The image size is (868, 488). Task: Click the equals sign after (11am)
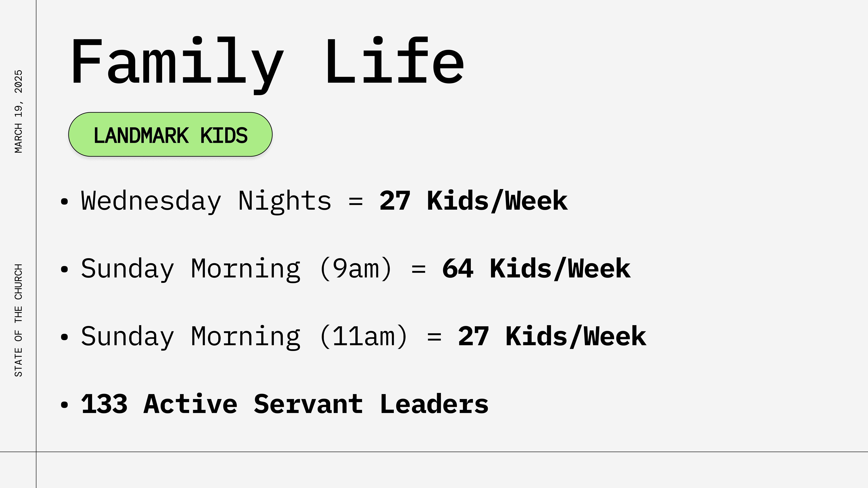click(434, 337)
